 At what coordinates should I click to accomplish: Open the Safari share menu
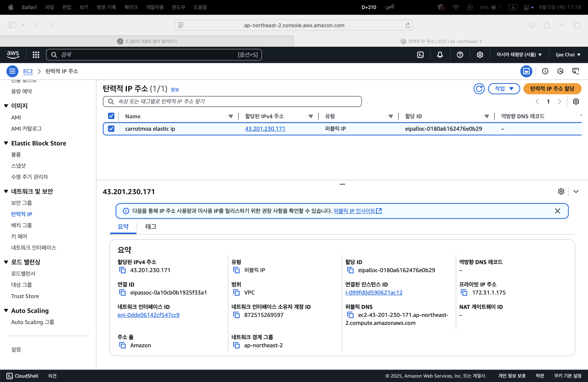coord(547,25)
